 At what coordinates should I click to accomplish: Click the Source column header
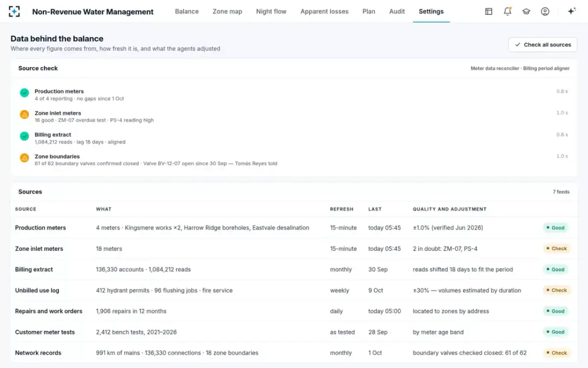point(25,209)
